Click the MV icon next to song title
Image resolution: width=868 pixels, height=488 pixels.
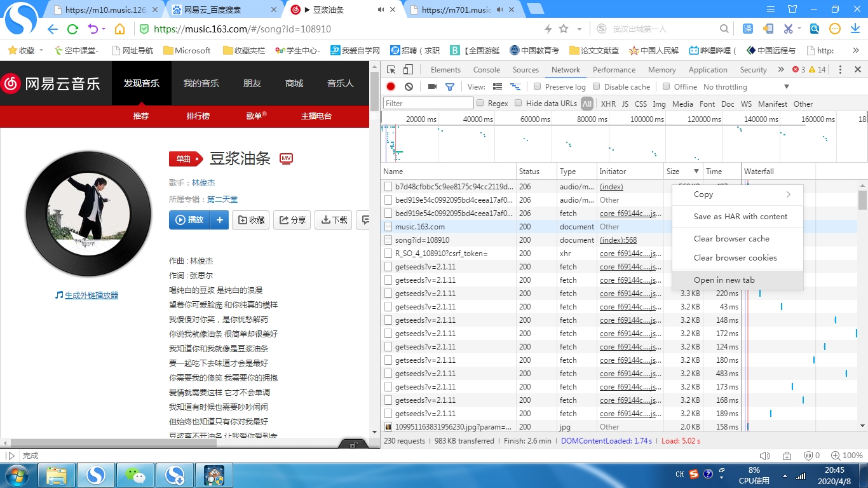tap(286, 159)
